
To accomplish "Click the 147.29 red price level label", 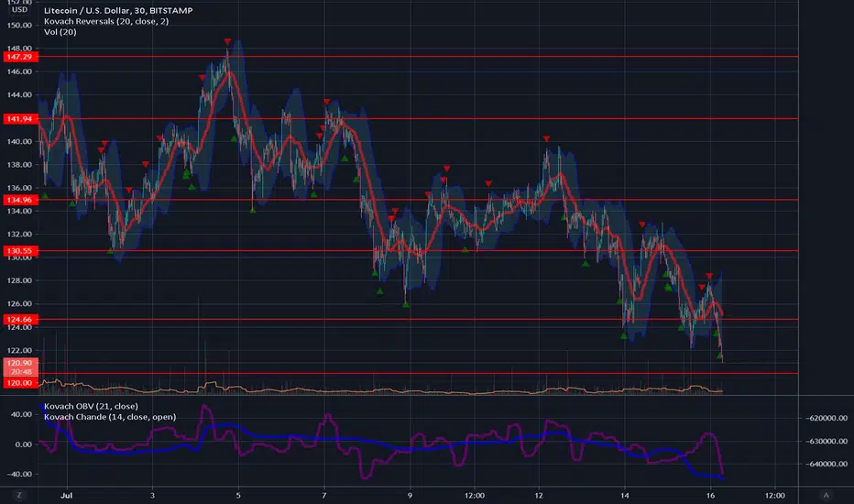I will (20, 57).
